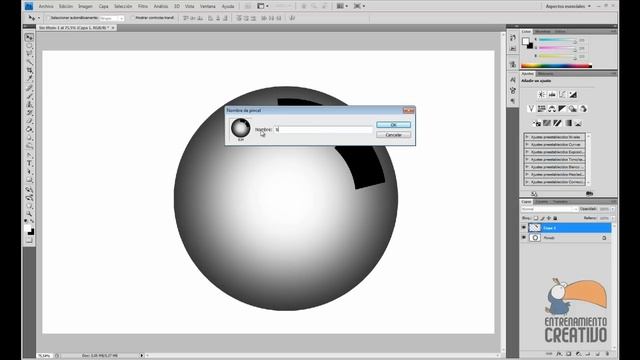Viewport: 640px width, 360px height.
Task: Expand 'Ajustes preestablecidos Exposición' presets
Action: click(x=527, y=152)
